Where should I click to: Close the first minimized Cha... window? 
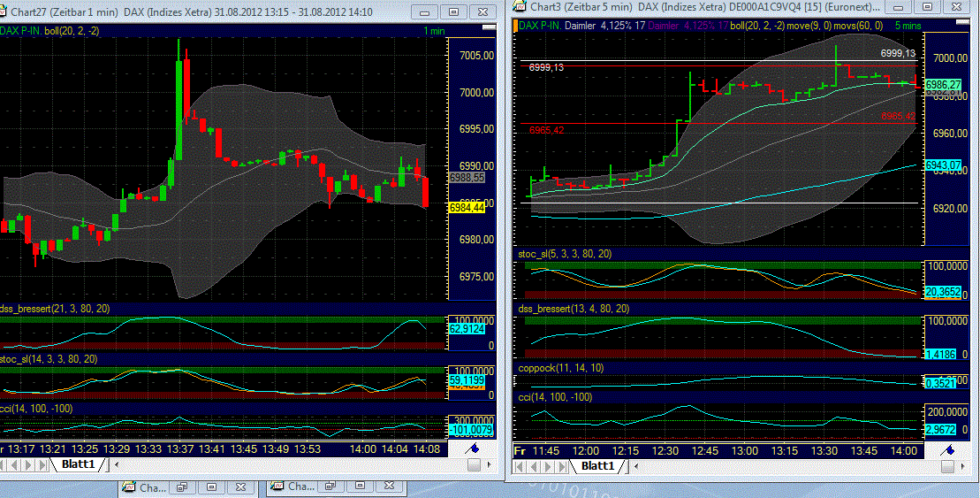pyautogui.click(x=240, y=487)
